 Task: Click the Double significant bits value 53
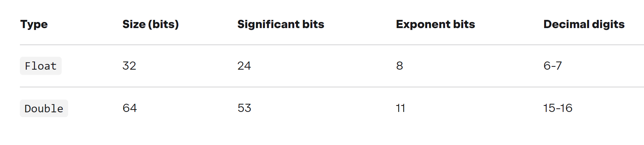(245, 108)
